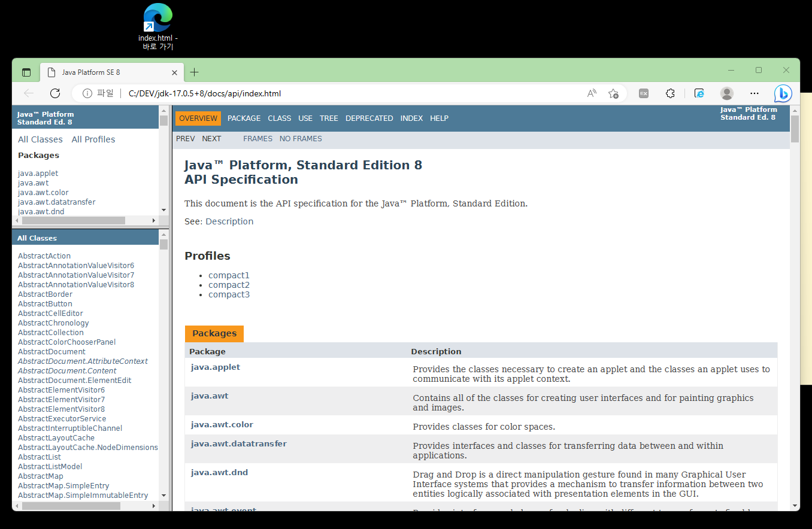Image resolution: width=812 pixels, height=529 pixels.
Task: Open java.awt.color in the packages table
Action: [x=222, y=424]
